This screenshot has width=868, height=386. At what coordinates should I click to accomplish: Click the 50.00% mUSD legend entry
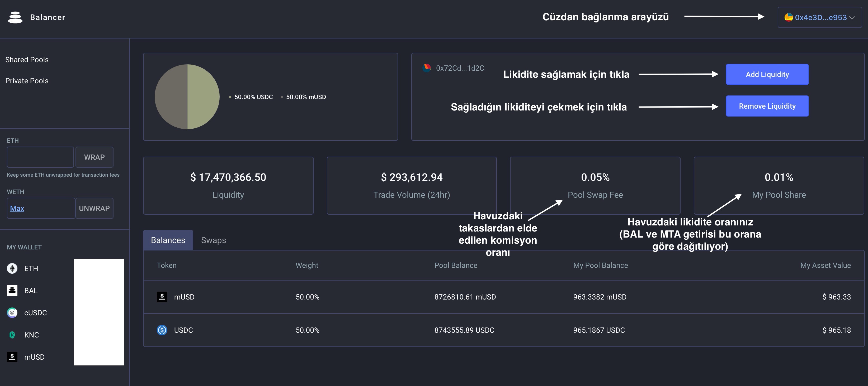tap(303, 97)
